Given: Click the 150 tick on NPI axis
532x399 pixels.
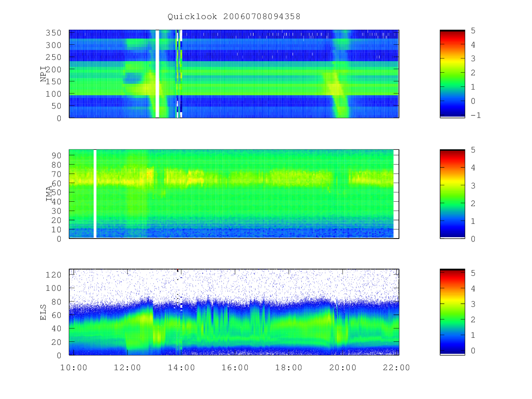Looking at the screenshot, I should coord(55,82).
